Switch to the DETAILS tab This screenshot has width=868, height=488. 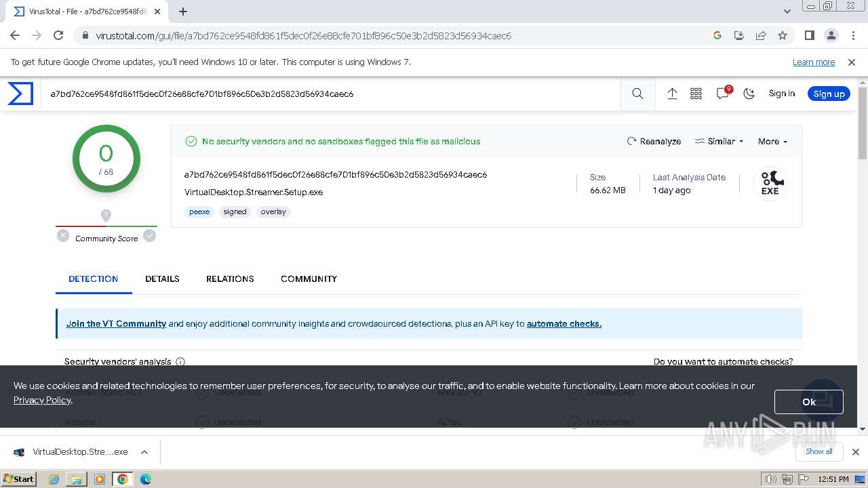[x=162, y=279]
